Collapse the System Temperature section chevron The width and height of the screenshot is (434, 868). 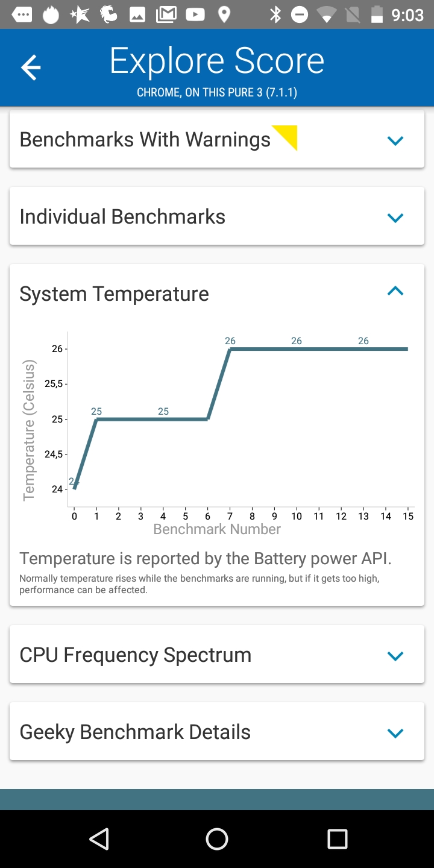pos(395,292)
